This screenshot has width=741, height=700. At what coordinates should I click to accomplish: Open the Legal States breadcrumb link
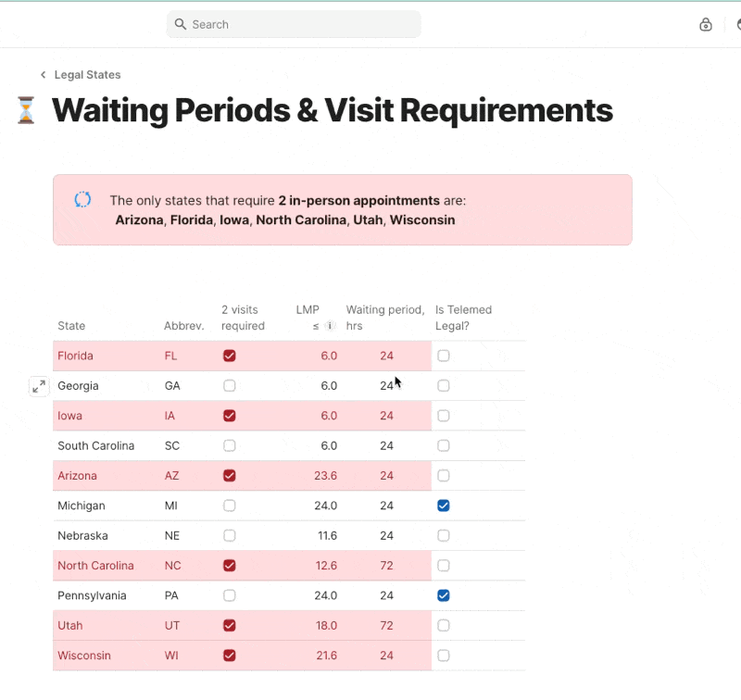[x=87, y=75]
